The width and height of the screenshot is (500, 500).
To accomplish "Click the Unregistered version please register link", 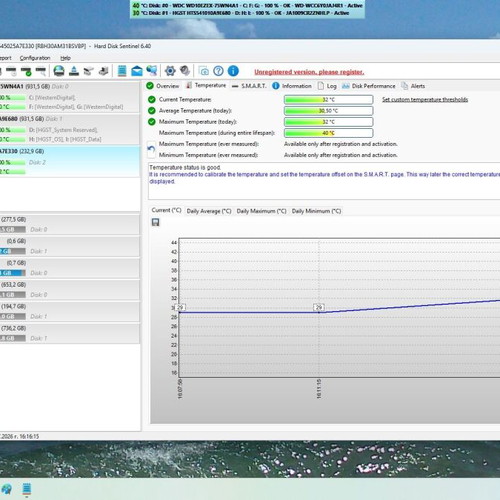I will [x=309, y=72].
